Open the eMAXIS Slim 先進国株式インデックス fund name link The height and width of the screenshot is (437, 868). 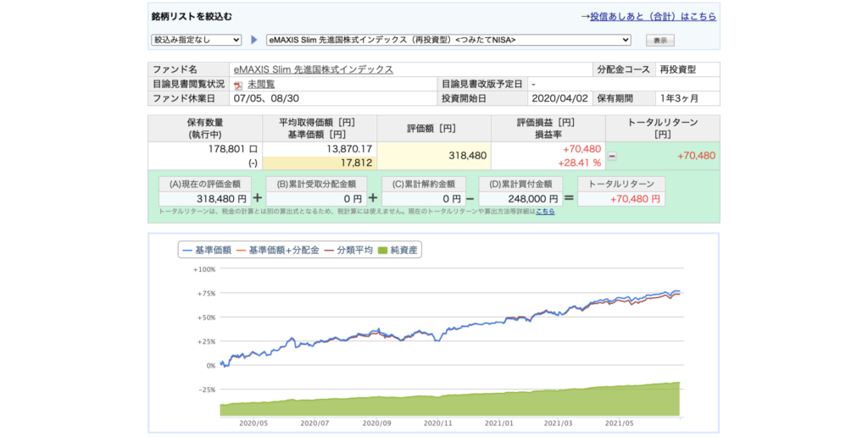[x=314, y=69]
